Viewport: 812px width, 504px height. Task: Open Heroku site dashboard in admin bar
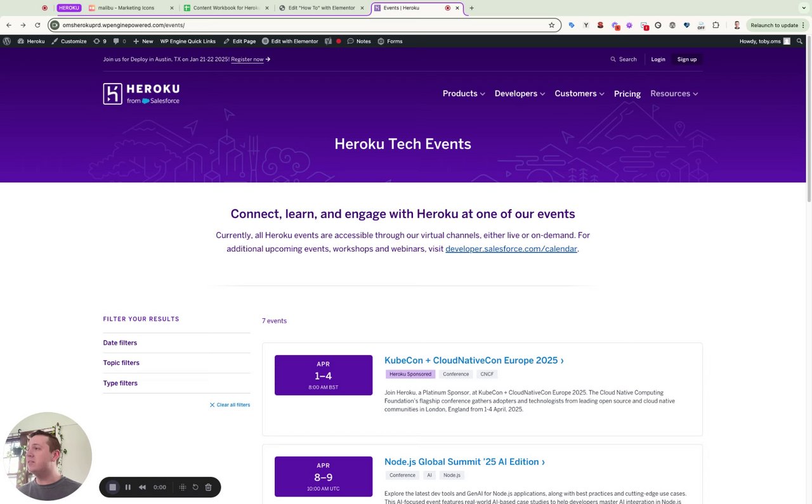click(x=31, y=41)
